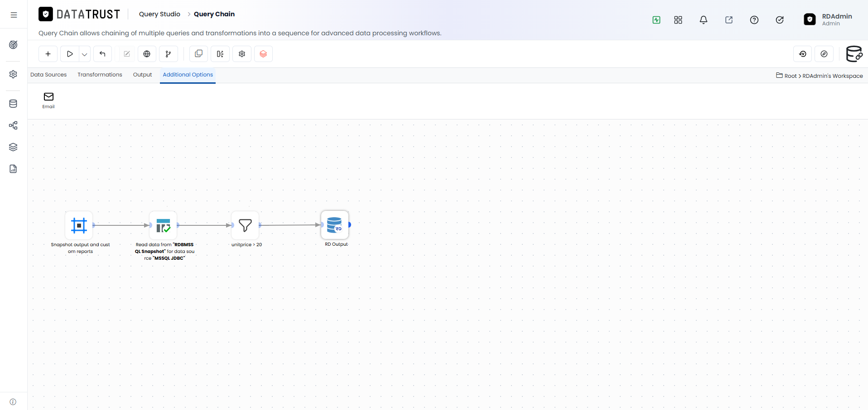Open the help question mark icon
868x410 pixels.
754,20
